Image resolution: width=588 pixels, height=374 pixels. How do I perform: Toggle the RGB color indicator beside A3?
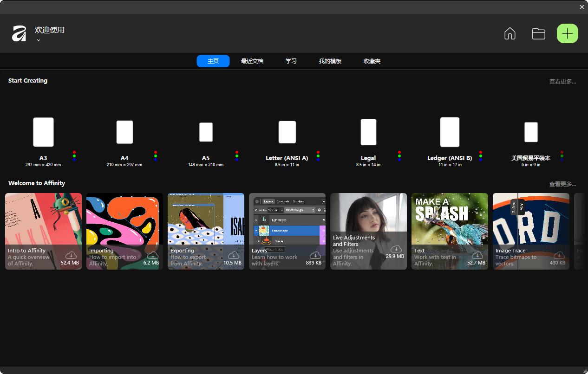(74, 155)
